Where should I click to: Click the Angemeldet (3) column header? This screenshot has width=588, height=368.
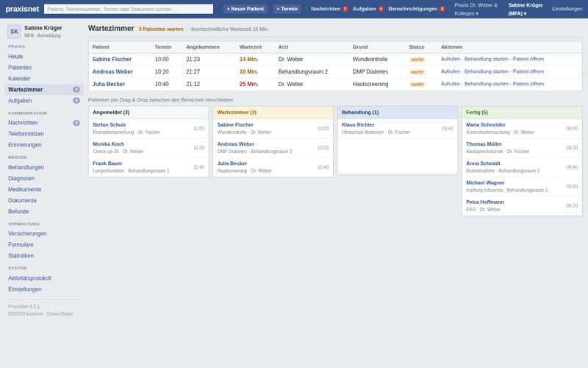click(x=148, y=113)
